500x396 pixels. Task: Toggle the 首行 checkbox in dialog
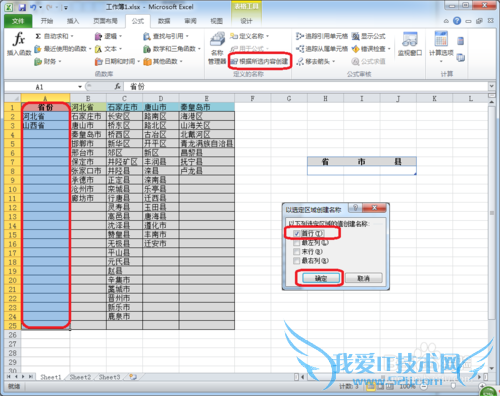tap(296, 233)
